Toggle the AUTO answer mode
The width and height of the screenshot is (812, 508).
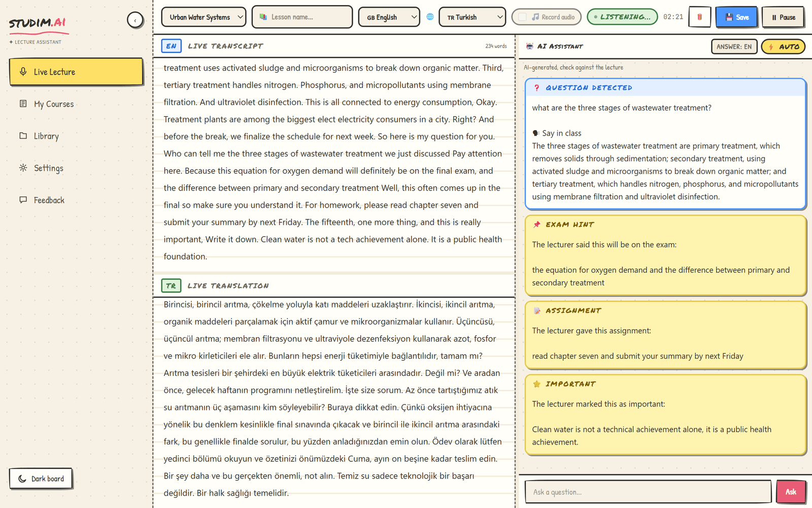click(783, 46)
